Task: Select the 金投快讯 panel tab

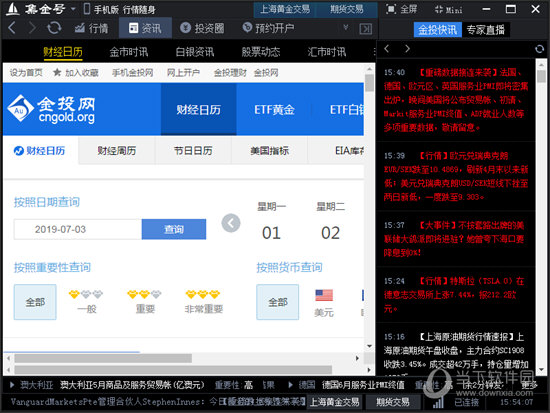Action: tap(437, 30)
